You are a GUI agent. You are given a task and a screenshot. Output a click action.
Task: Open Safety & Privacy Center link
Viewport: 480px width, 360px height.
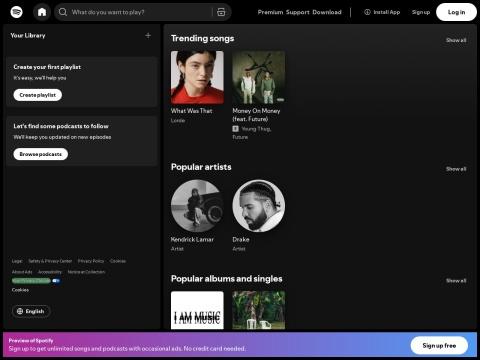[x=50, y=261]
